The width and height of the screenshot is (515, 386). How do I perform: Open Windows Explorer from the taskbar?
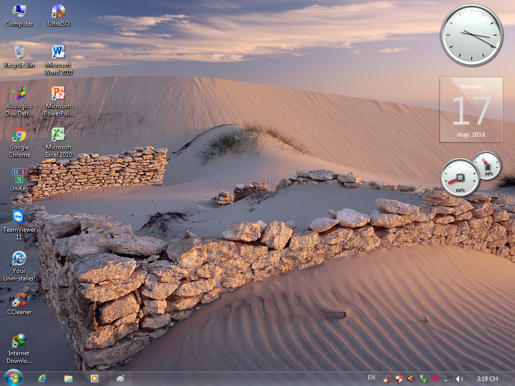(x=68, y=379)
